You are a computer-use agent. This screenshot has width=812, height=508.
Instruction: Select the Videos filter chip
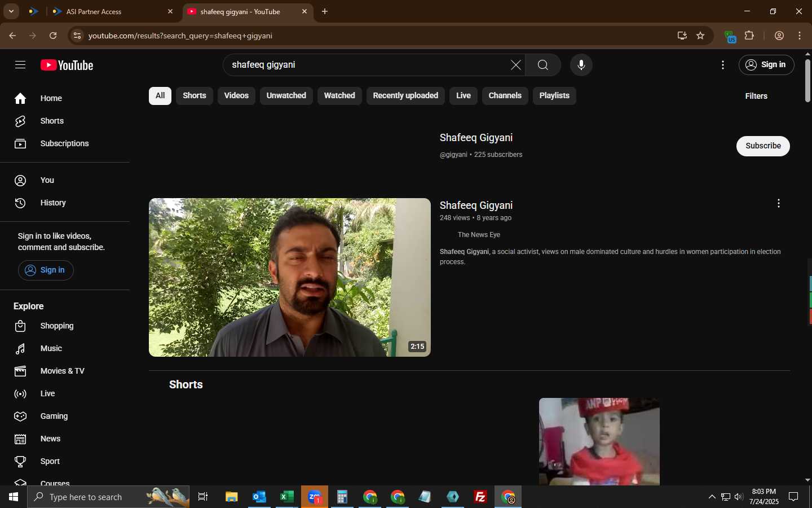tap(236, 96)
